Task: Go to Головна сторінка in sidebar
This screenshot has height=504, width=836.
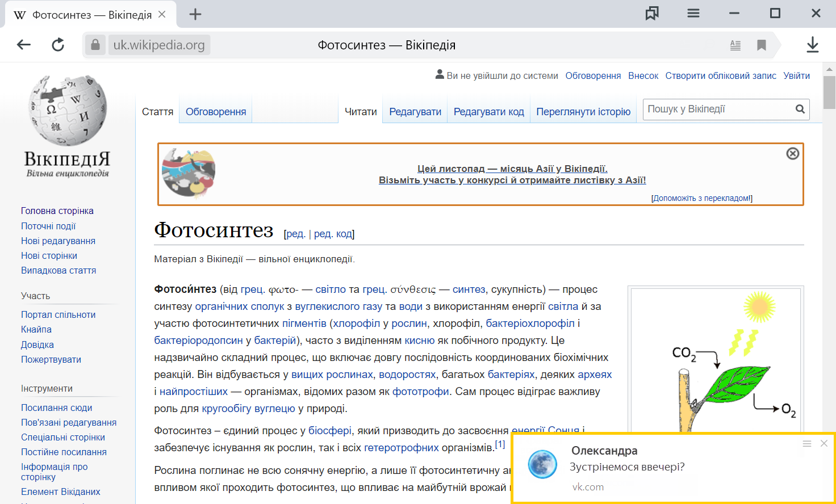Action: coord(57,211)
